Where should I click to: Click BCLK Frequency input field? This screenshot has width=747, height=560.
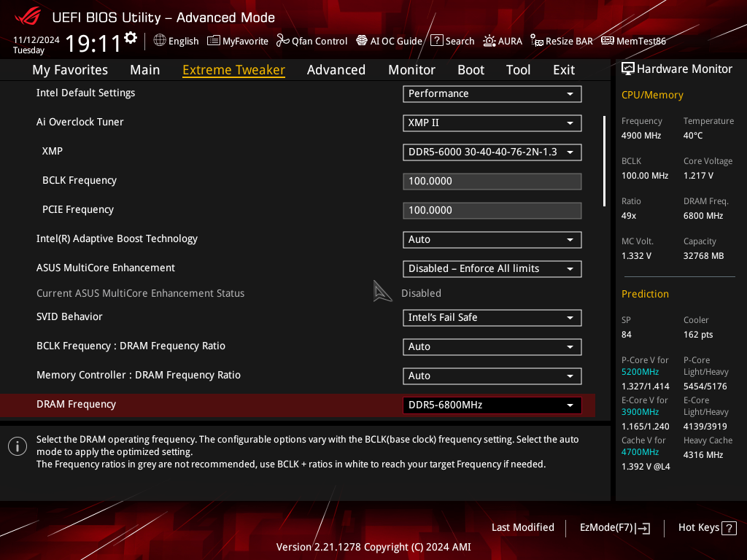point(492,182)
